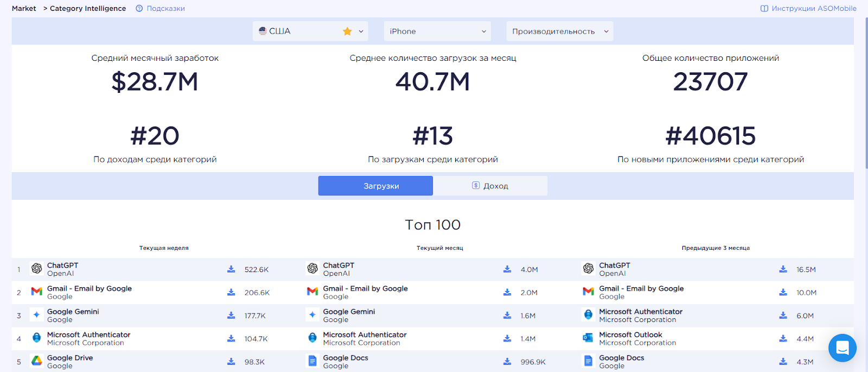Click the 23707 total apps value
This screenshot has height=372, width=868.
tap(711, 82)
